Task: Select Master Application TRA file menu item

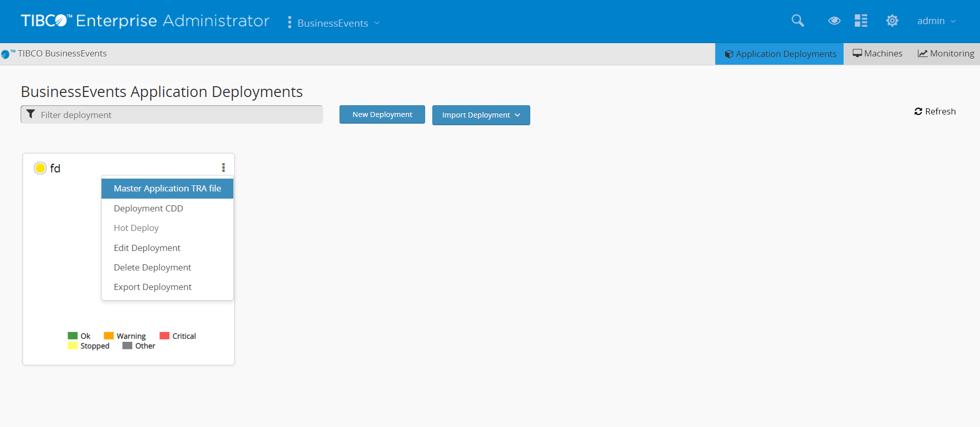Action: pos(167,188)
